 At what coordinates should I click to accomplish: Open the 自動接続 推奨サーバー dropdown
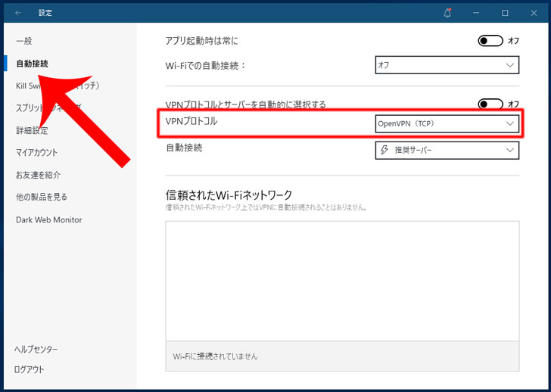coord(447,151)
